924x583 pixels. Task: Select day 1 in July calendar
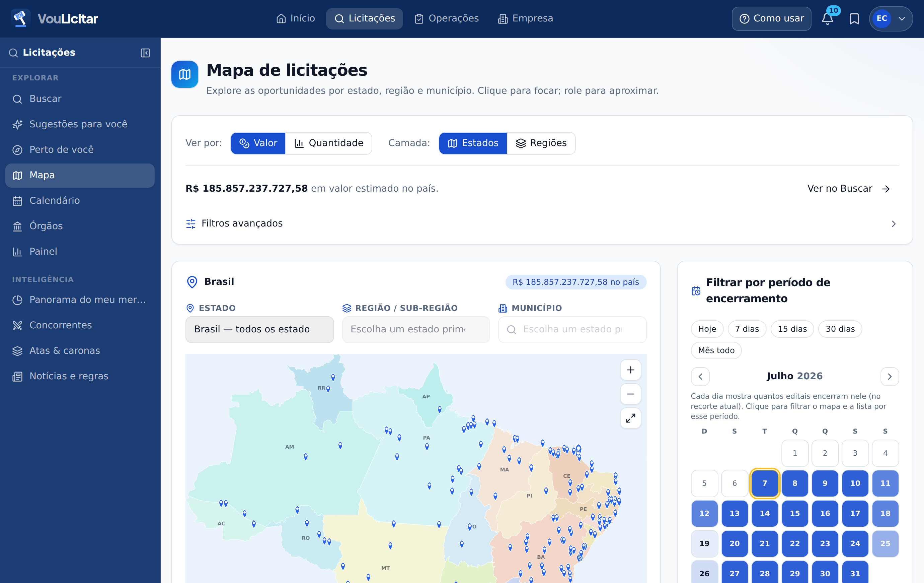tap(795, 453)
